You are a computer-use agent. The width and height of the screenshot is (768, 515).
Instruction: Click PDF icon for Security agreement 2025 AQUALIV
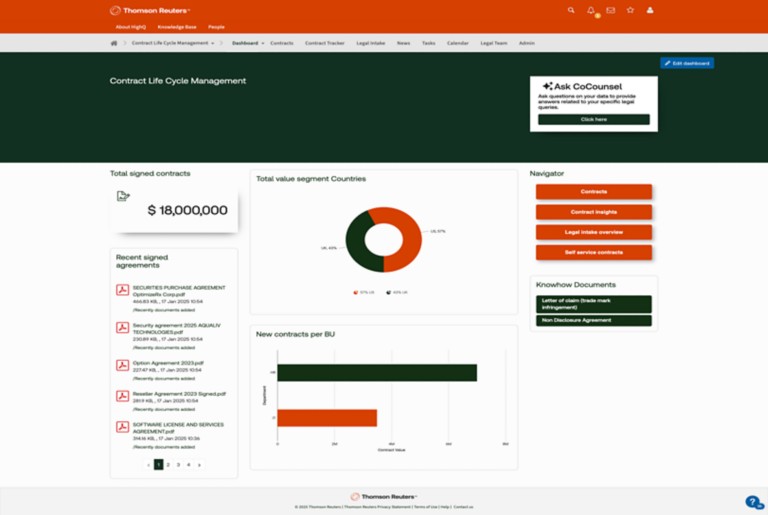[x=122, y=327]
